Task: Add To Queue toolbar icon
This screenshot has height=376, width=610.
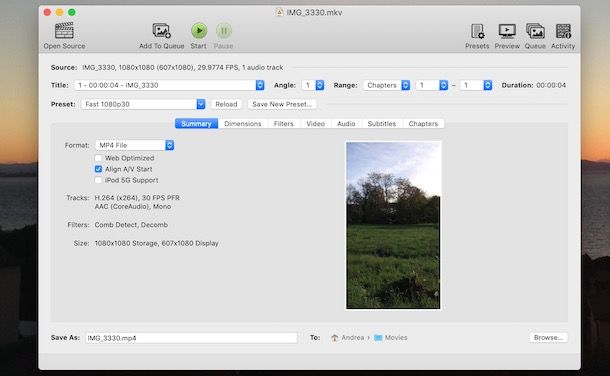Action: (161, 31)
